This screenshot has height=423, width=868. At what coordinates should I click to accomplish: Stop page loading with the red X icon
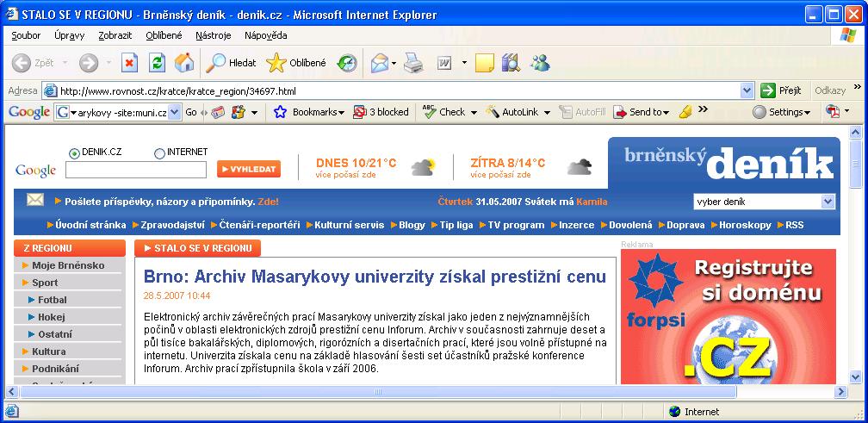(x=129, y=63)
